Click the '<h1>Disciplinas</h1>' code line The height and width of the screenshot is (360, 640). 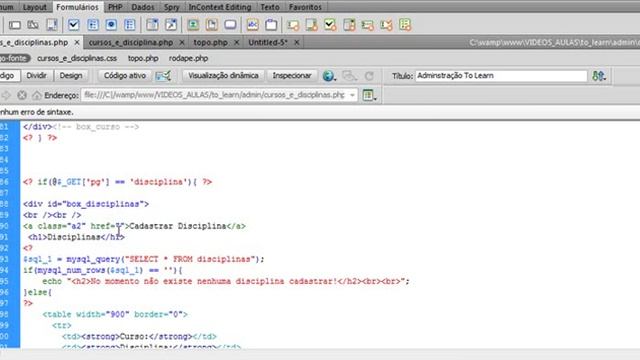pyautogui.click(x=76, y=237)
